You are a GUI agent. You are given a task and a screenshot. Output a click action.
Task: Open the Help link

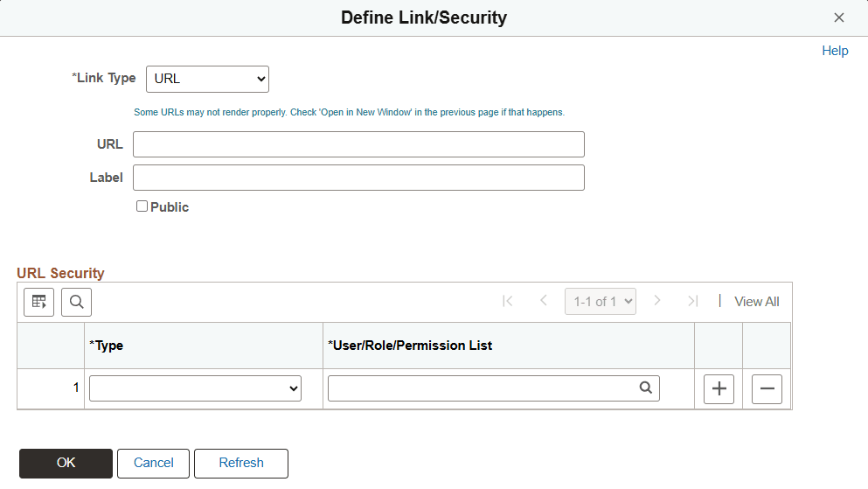pos(835,51)
